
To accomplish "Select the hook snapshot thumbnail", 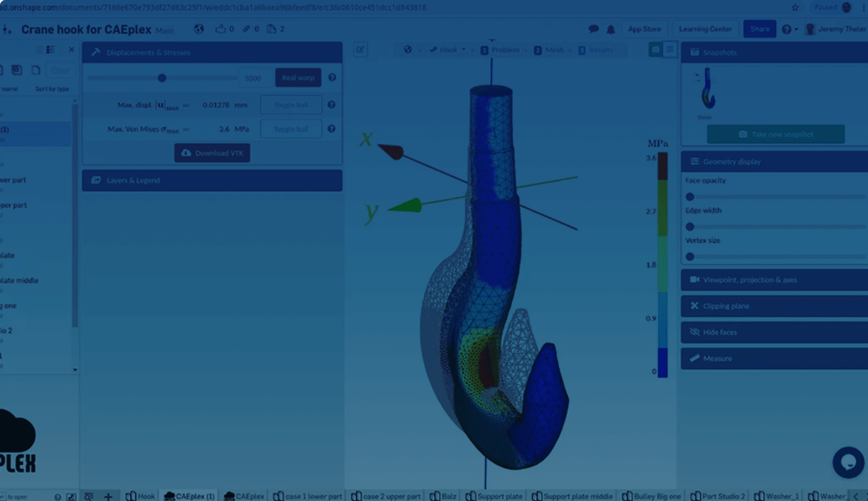I will [707, 88].
